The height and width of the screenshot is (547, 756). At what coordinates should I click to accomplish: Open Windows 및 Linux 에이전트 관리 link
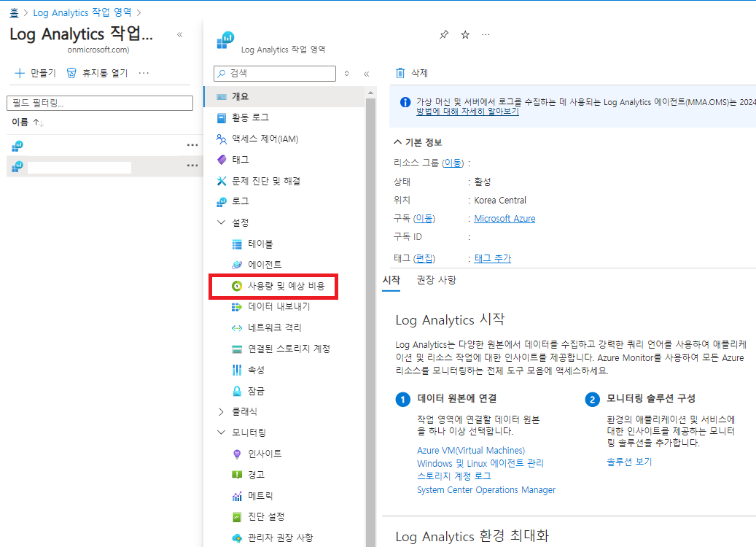[x=480, y=464]
